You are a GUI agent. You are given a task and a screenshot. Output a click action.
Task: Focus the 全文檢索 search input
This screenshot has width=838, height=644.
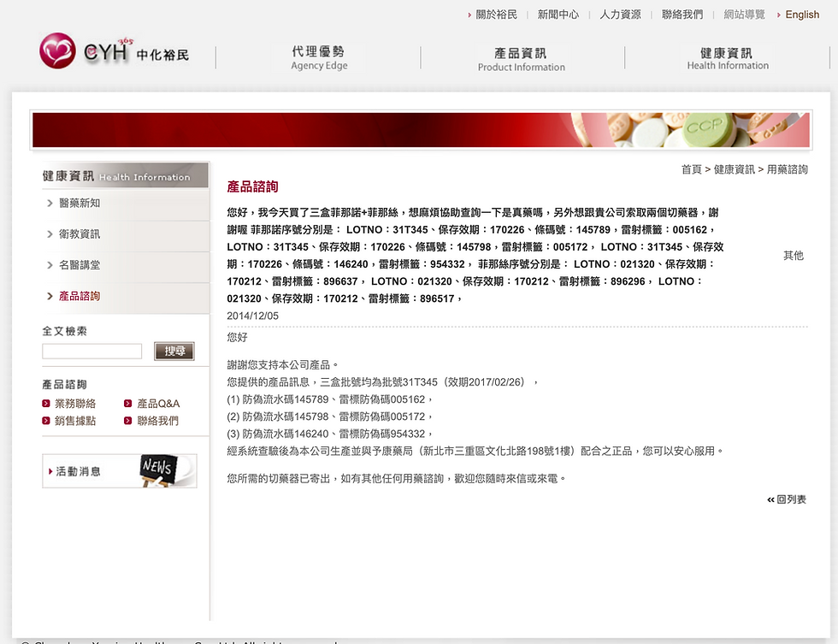click(92, 352)
